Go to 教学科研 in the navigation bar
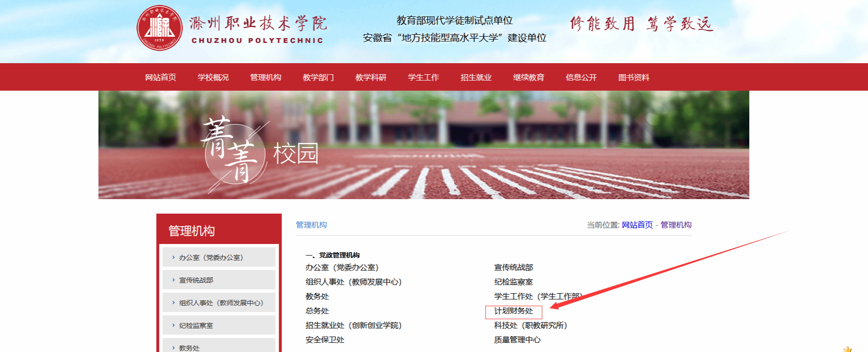868x352 pixels. (371, 77)
